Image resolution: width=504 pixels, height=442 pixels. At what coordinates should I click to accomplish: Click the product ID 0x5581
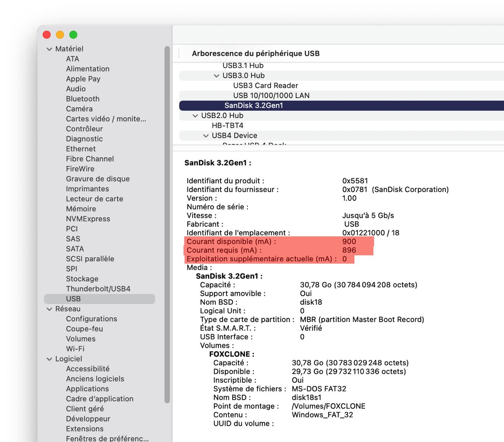pyautogui.click(x=355, y=181)
